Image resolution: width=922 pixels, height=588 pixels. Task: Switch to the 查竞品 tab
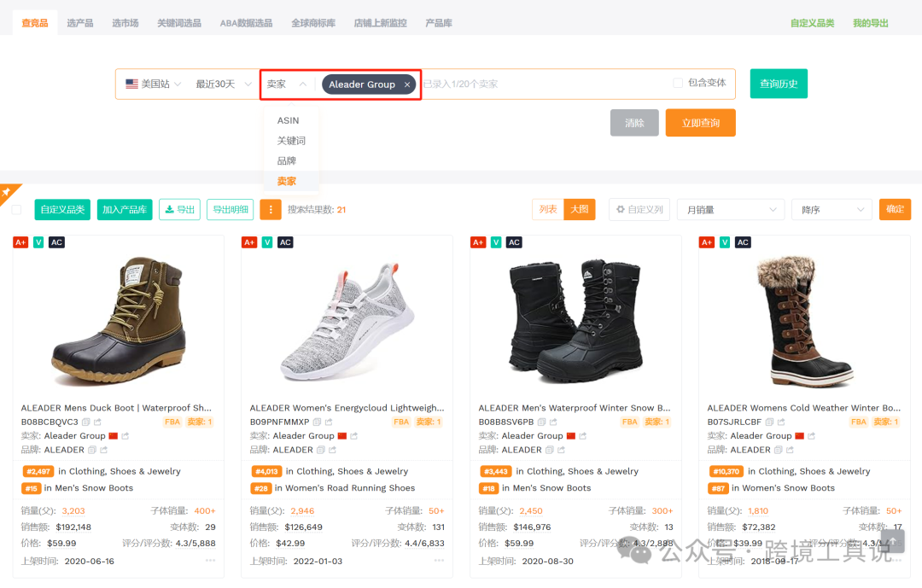tap(35, 23)
